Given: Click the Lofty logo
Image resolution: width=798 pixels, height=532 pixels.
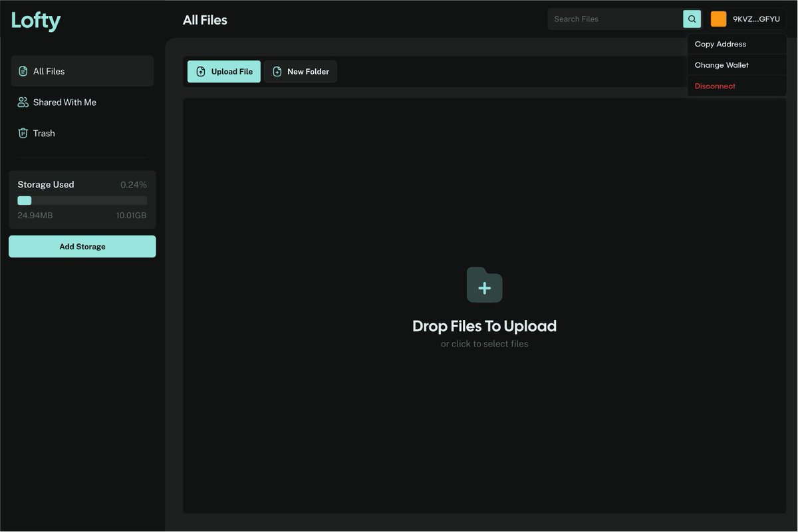Looking at the screenshot, I should coord(36,21).
